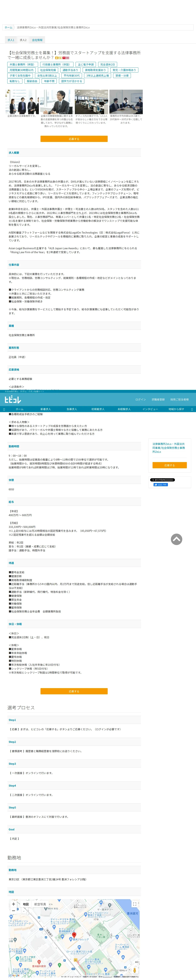Switch the map to 航空写真 view
This screenshot has width=196, height=980.
click(40, 904)
